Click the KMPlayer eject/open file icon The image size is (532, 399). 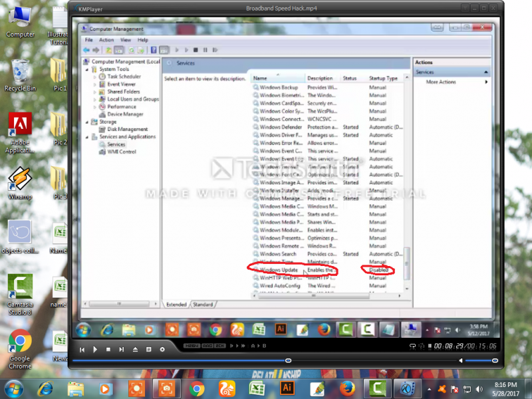point(135,349)
